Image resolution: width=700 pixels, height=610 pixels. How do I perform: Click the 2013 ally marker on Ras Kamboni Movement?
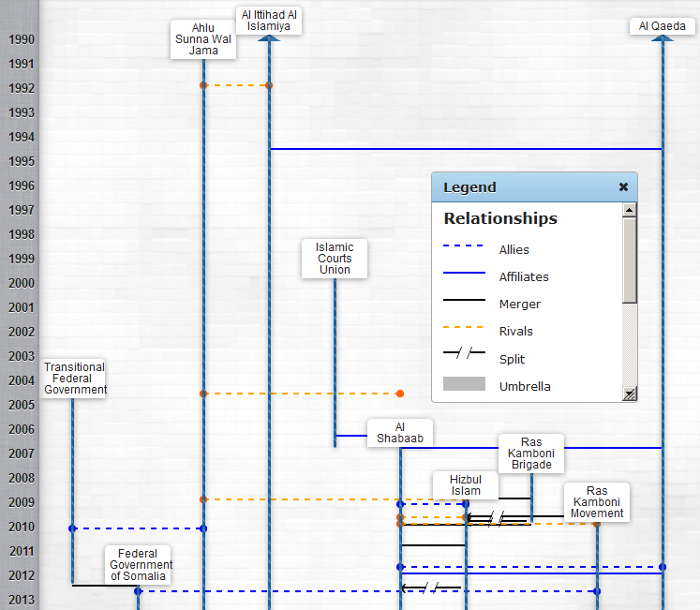(597, 591)
